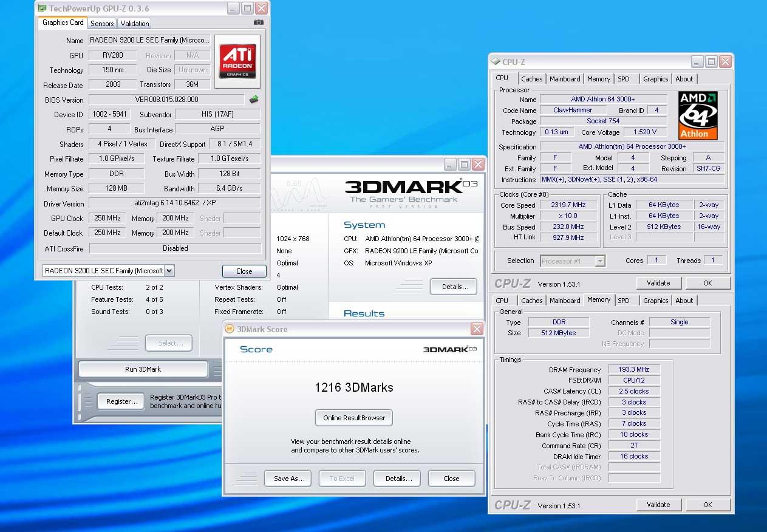Click the CPU-Z title bar app icon
Image resolution: width=767 pixels, height=532 pixels.
point(496,61)
